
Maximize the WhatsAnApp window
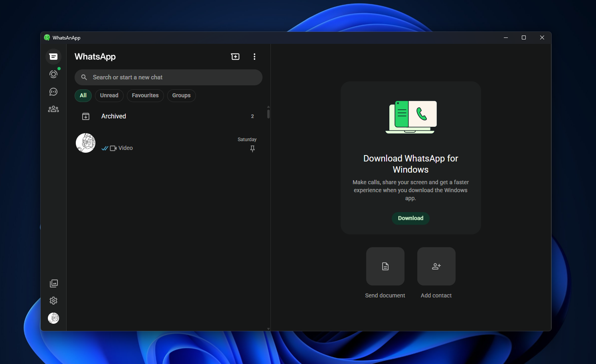[524, 37]
